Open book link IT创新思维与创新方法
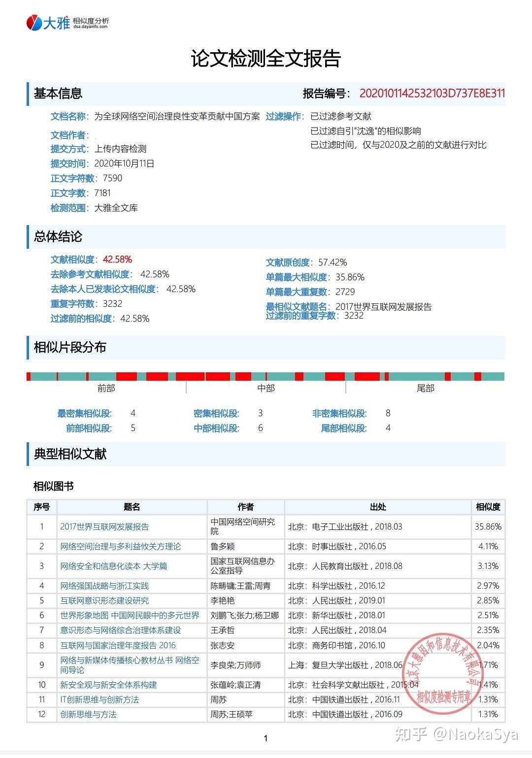The image size is (532, 758). click(100, 699)
